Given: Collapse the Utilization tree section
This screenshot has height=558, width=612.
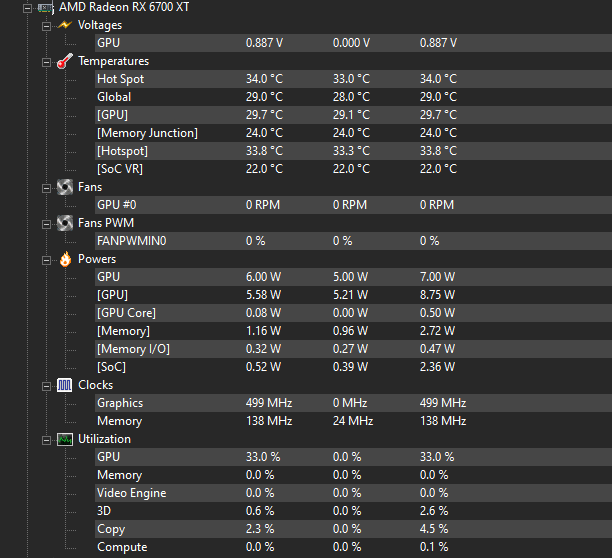Looking at the screenshot, I should 46,439.
